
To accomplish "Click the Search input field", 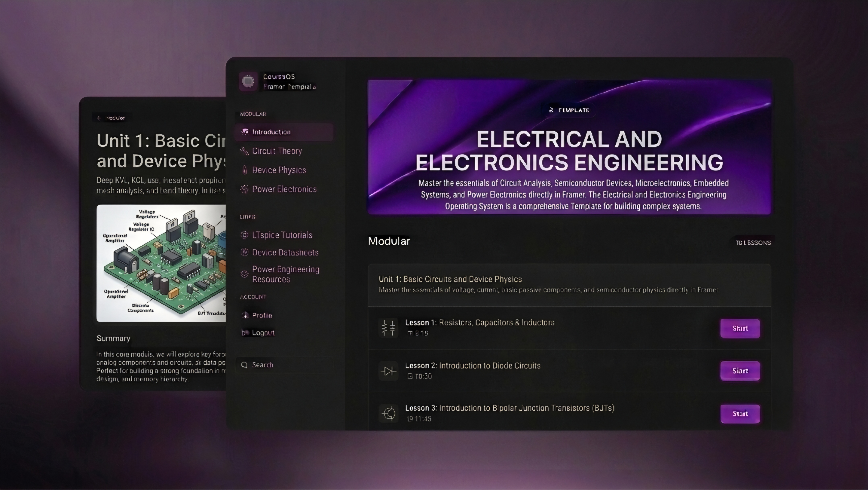I will tap(284, 365).
